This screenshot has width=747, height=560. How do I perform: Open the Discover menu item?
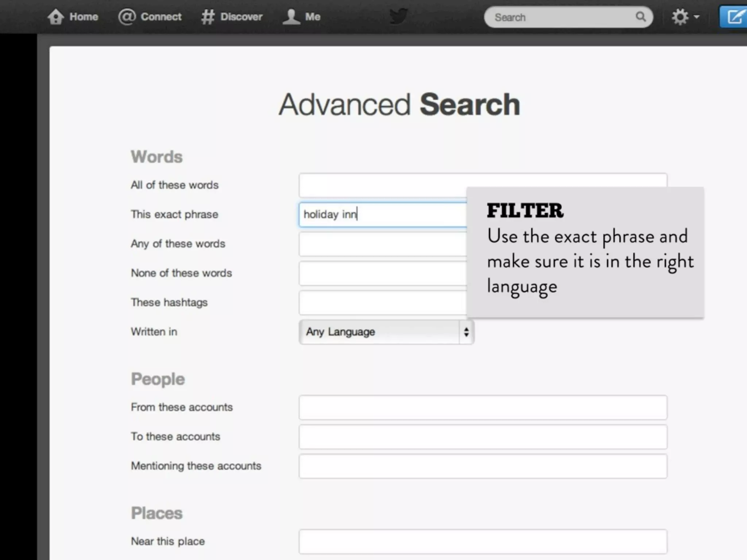point(241,17)
